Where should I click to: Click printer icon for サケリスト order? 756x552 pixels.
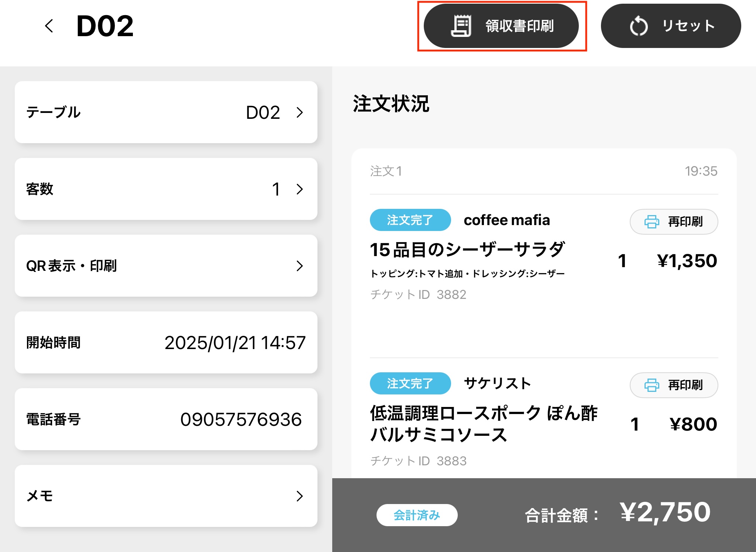point(652,385)
